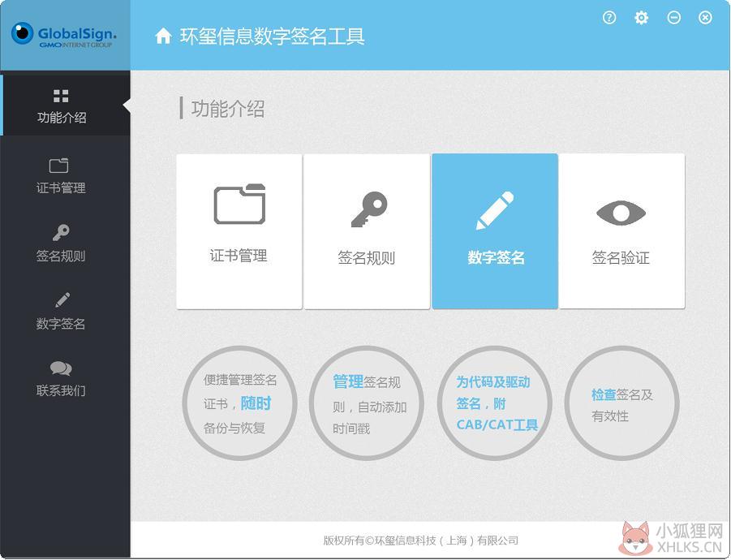The image size is (731, 560).
Task: Minimize window with the minus circle icon
Action: [x=673, y=18]
